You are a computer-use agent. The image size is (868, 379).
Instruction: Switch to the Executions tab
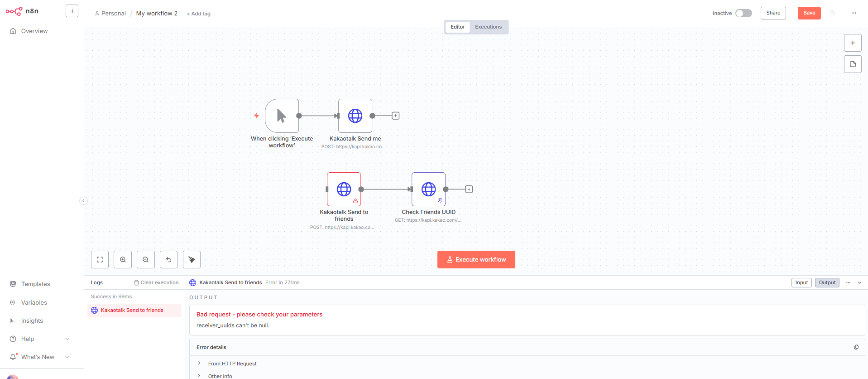pos(488,27)
